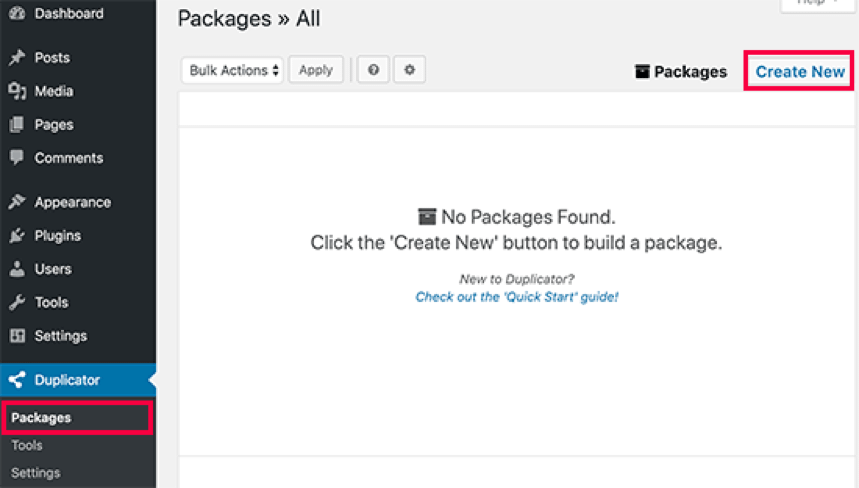Open the Bulk Actions dropdown
Image resolution: width=859 pixels, height=488 pixels.
pyautogui.click(x=233, y=70)
